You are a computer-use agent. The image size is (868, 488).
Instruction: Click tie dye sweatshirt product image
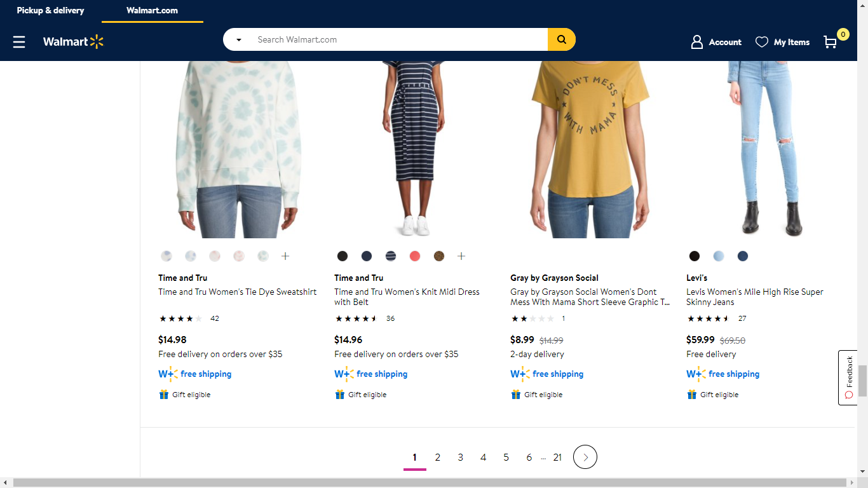(x=238, y=149)
